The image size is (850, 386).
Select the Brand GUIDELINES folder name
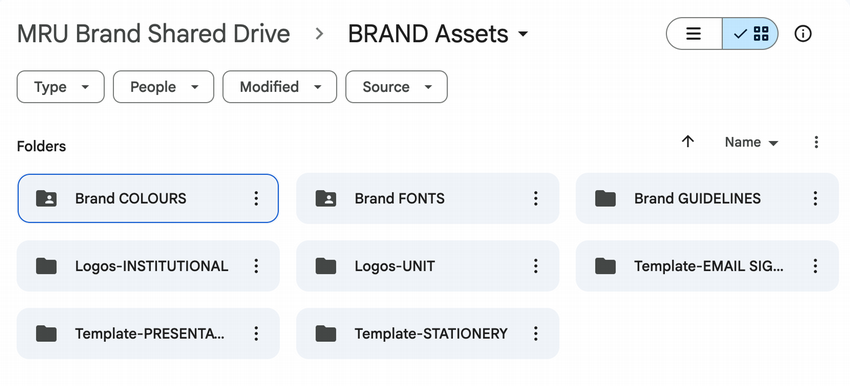(697, 198)
